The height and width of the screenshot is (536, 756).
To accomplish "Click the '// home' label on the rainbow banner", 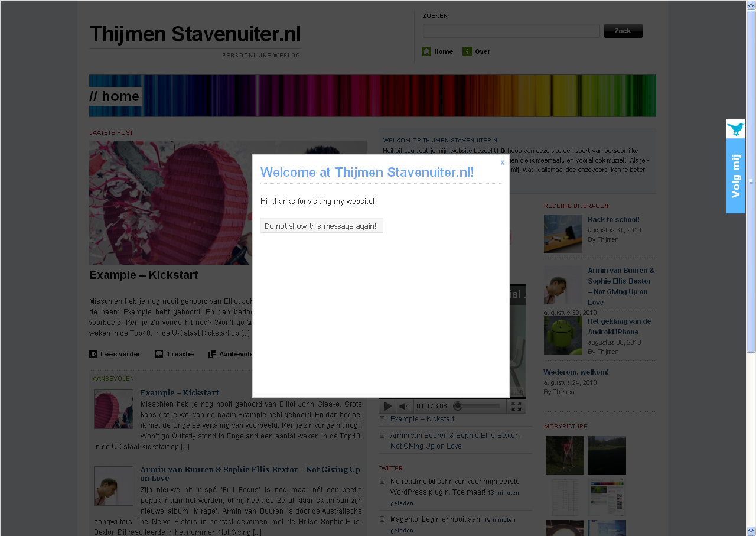I will 115,96.
